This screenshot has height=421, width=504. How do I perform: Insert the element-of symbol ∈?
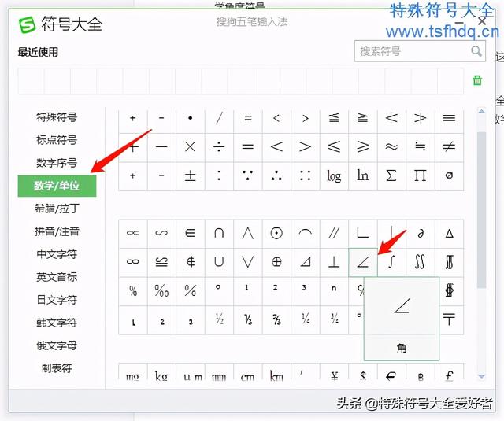(191, 234)
